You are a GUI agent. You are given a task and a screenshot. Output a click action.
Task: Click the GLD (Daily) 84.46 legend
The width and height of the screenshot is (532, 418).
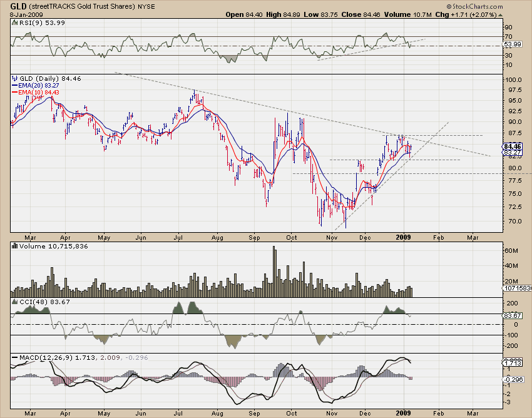[x=50, y=78]
